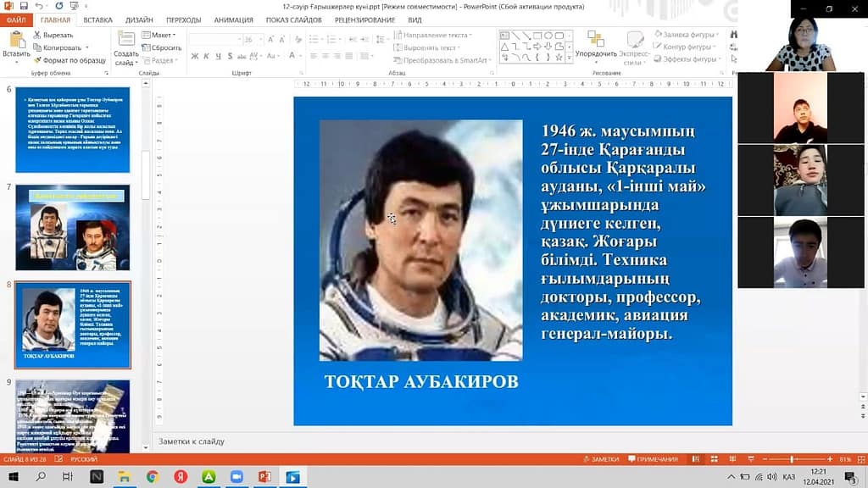Click the Reset (Сбросить) slide button

pos(161,48)
